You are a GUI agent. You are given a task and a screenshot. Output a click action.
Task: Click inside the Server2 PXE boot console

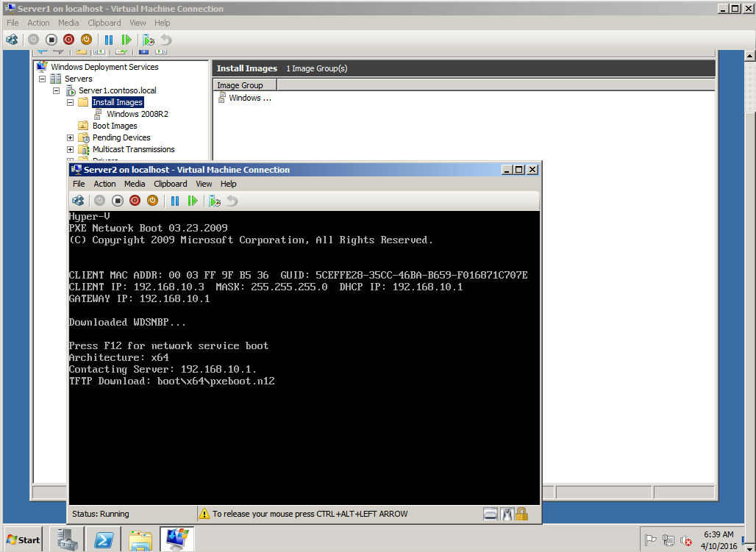point(304,358)
